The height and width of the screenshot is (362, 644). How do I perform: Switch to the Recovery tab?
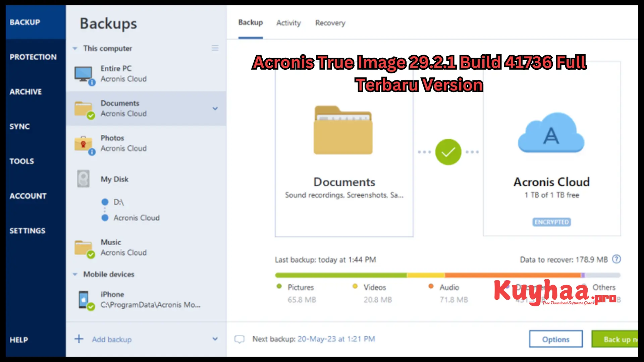(330, 23)
